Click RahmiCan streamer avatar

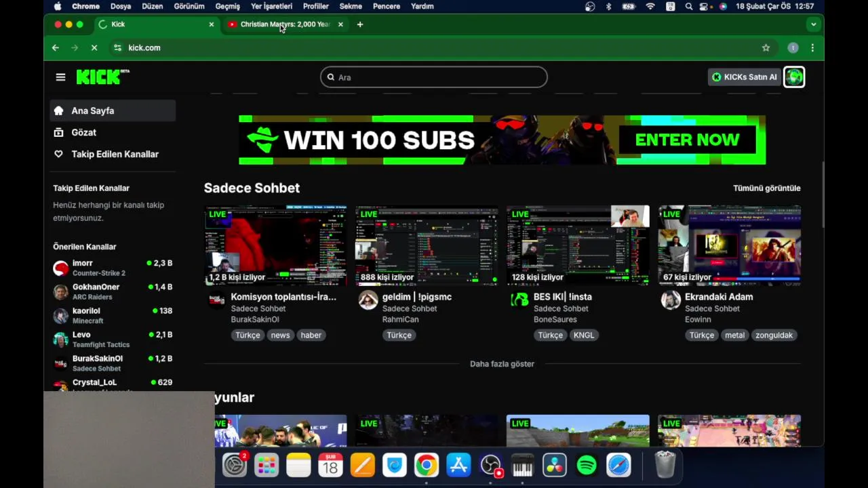click(368, 300)
